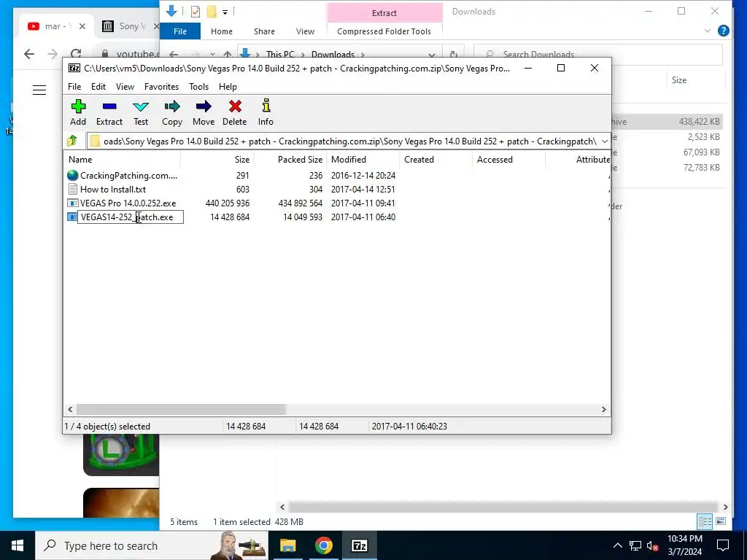Open the Extract tab in Explorer ribbon
The image size is (747, 560).
click(x=384, y=13)
